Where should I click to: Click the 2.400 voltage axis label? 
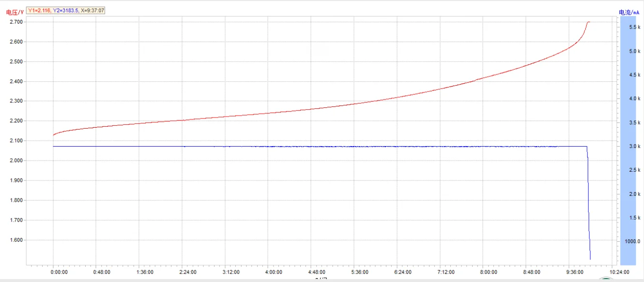click(x=16, y=81)
